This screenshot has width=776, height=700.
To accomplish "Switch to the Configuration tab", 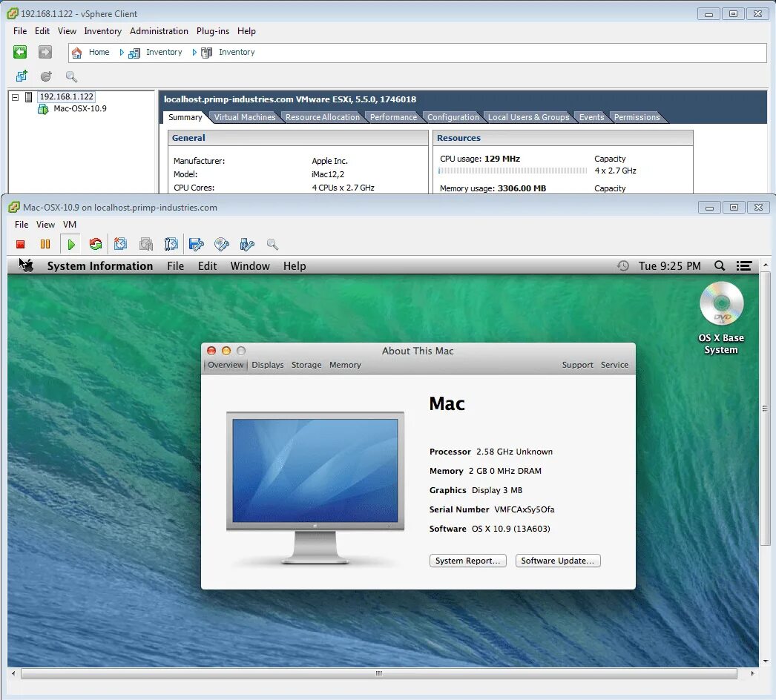I will point(453,117).
